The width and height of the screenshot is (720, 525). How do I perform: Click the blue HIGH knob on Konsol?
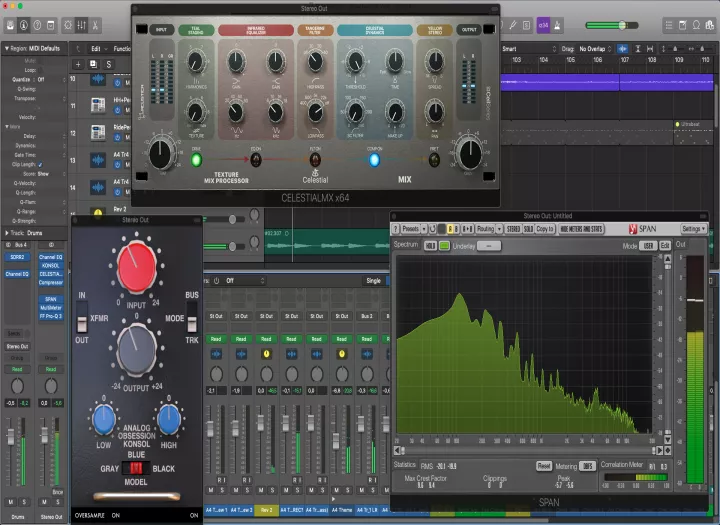tap(169, 419)
